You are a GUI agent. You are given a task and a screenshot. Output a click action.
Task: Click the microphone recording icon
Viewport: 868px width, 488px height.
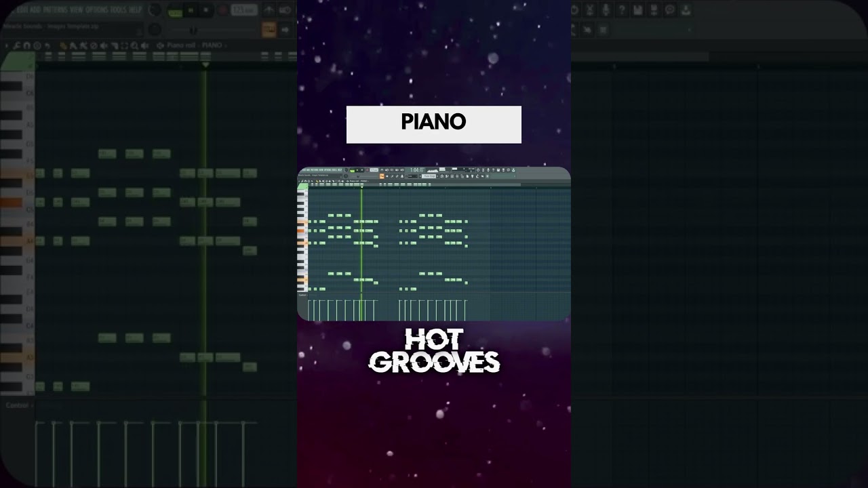[x=606, y=10]
